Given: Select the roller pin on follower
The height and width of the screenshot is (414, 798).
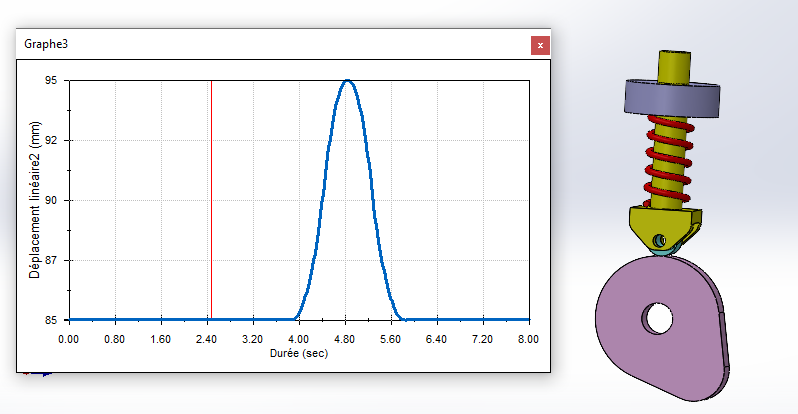Looking at the screenshot, I should pos(659,240).
